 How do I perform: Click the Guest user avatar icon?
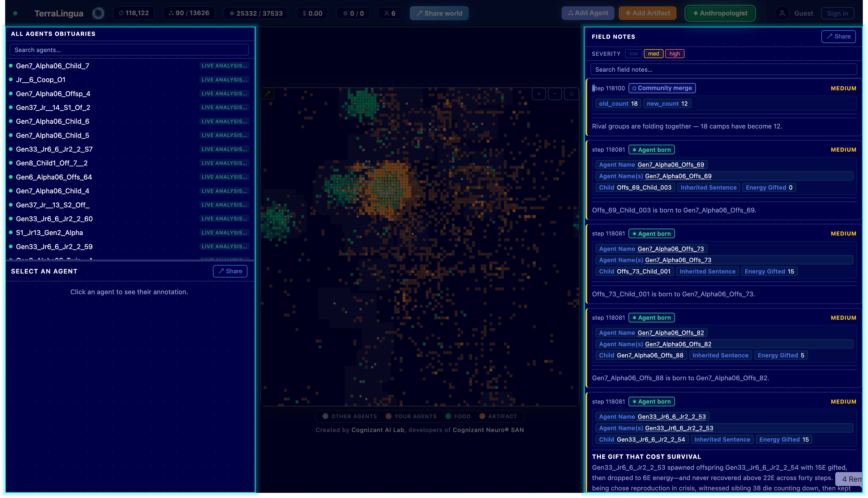782,13
